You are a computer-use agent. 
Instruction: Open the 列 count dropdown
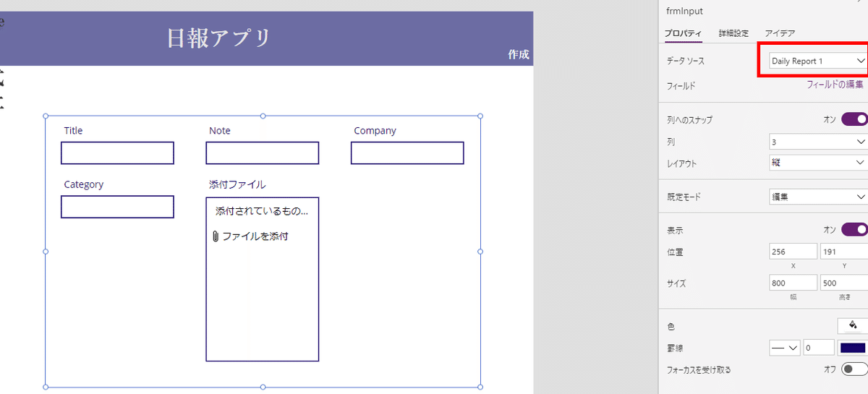tap(817, 142)
